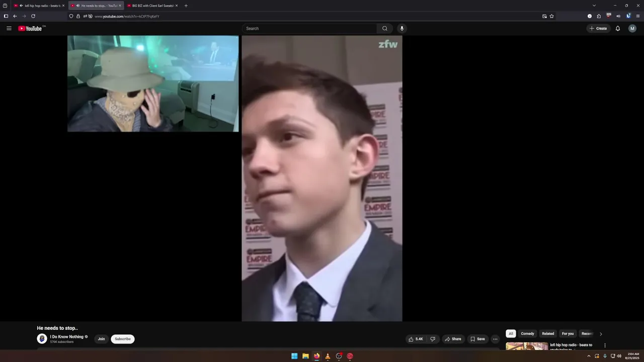Click the video title He needs to stop..

click(57, 328)
